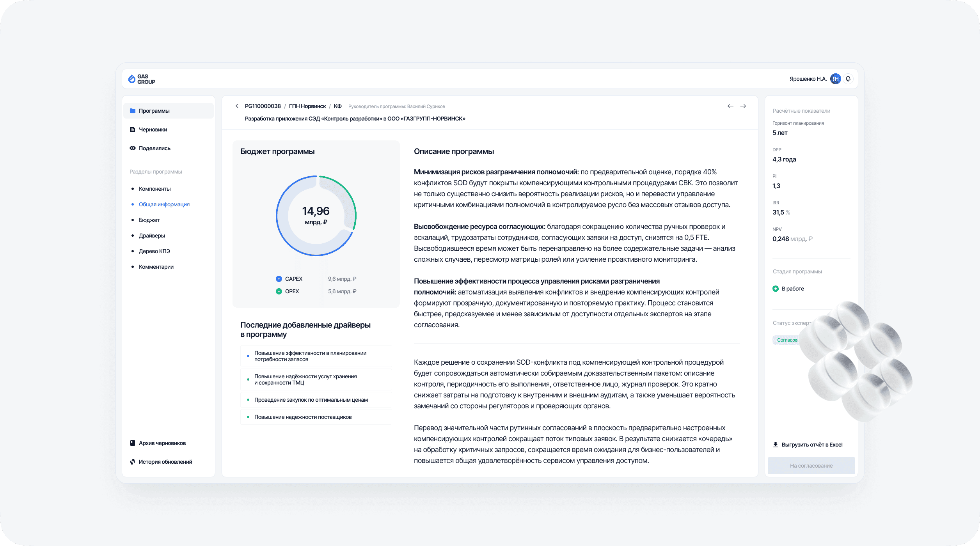Open the ЯН user avatar

(836, 79)
